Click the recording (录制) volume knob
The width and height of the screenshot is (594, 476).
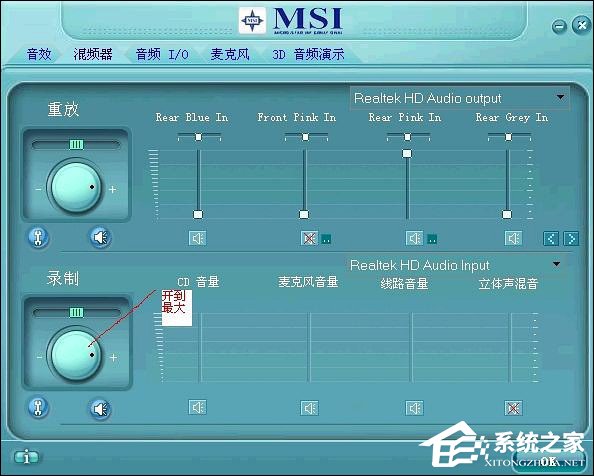point(76,355)
